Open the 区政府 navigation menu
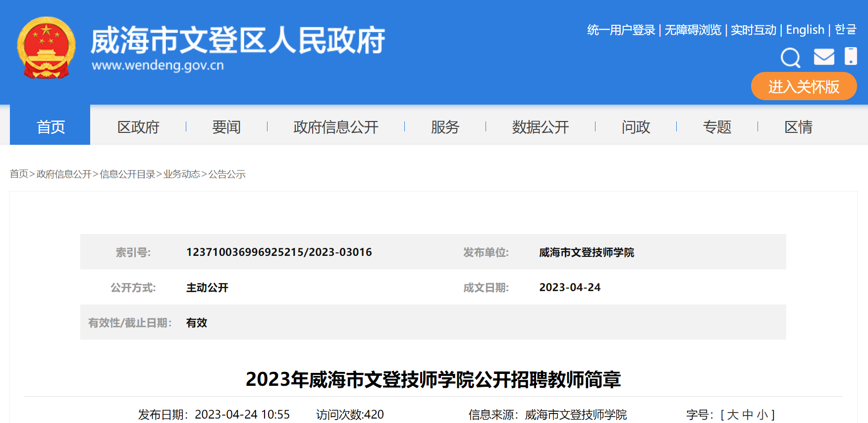The height and width of the screenshot is (423, 868). (x=138, y=127)
